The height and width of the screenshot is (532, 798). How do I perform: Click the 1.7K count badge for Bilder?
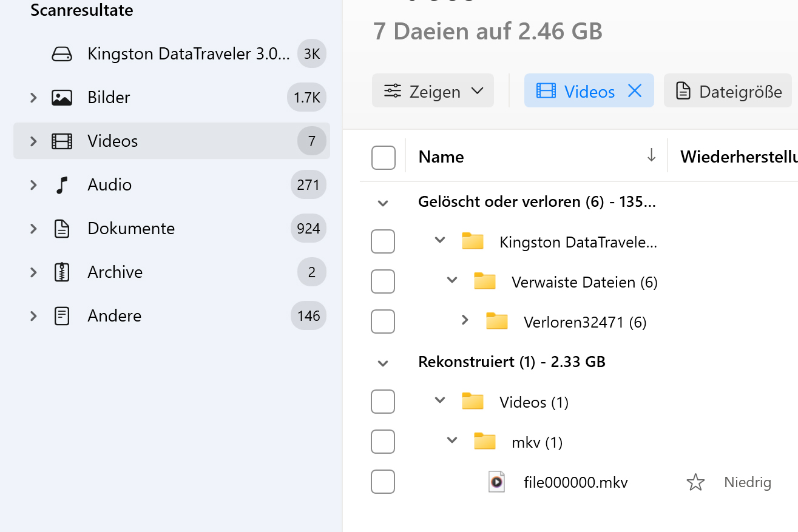pos(307,98)
